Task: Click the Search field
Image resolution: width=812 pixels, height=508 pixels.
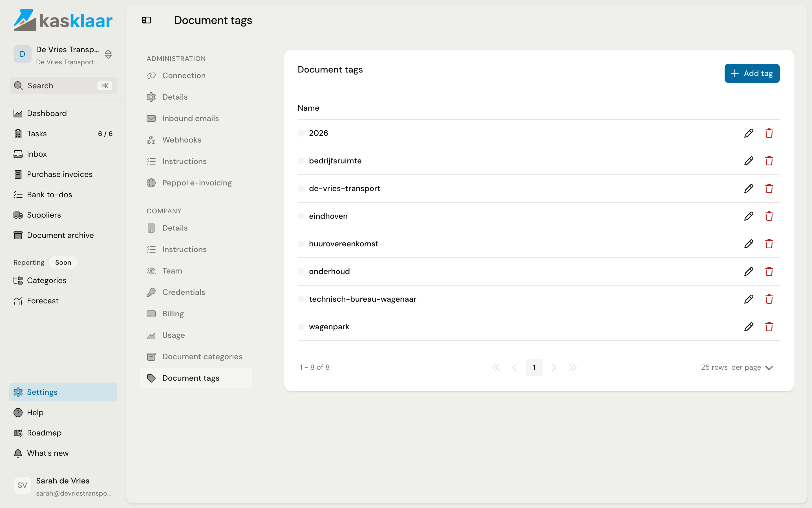Action: 63,86
